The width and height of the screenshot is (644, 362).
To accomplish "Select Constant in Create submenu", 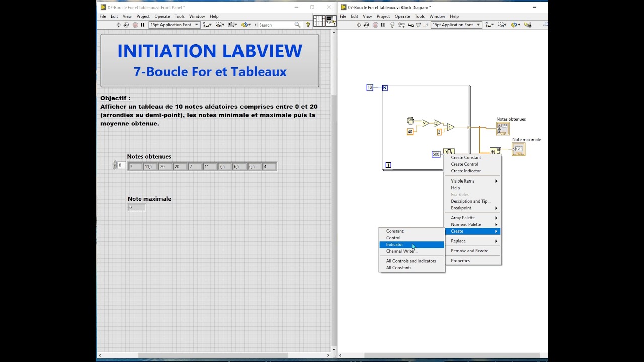I will coord(412,231).
